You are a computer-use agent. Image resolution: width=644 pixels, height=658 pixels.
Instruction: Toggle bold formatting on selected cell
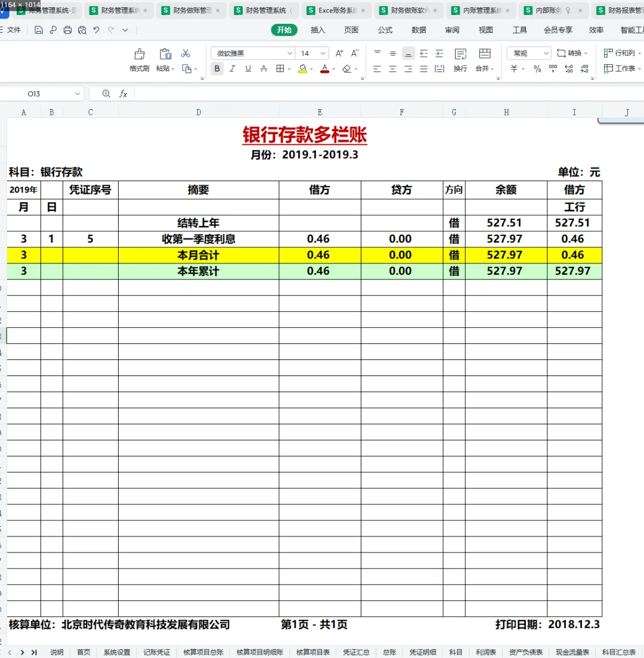(216, 69)
